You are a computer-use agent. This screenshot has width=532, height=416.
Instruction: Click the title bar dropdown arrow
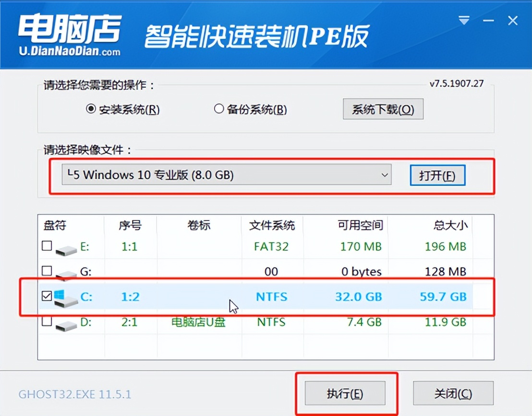click(x=464, y=21)
